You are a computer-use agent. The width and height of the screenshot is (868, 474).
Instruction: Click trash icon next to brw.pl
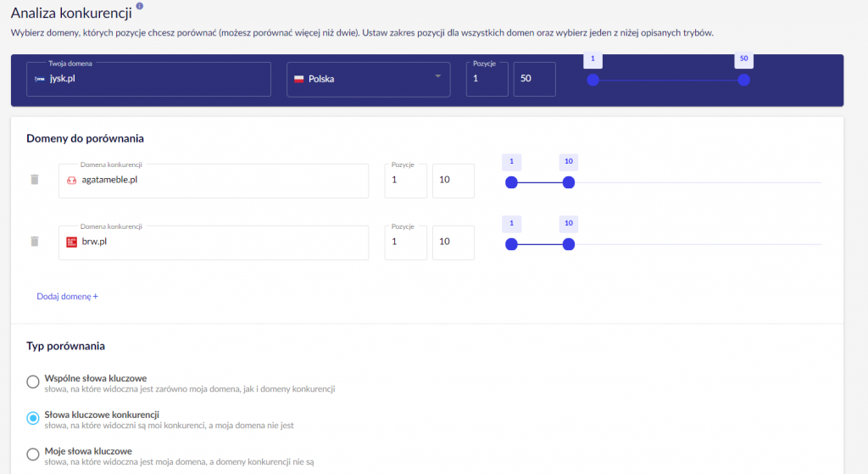[x=35, y=242]
